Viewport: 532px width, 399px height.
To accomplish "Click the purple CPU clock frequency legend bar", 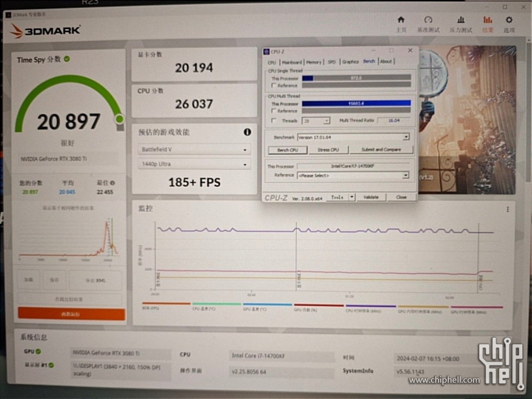I will pyautogui.click(x=371, y=306).
